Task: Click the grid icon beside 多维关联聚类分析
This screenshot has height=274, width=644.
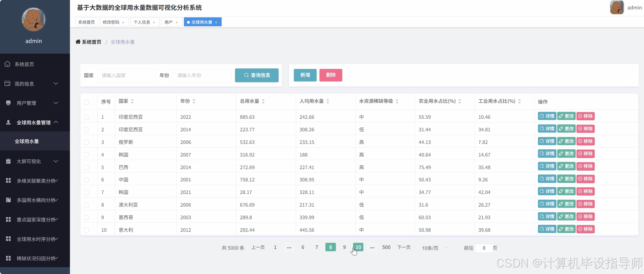Action: click(9, 180)
